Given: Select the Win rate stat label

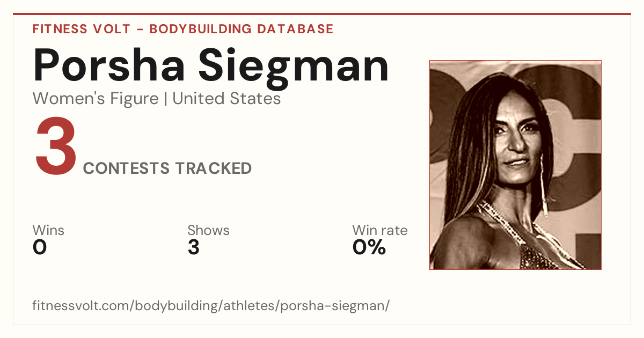Looking at the screenshot, I should (380, 230).
